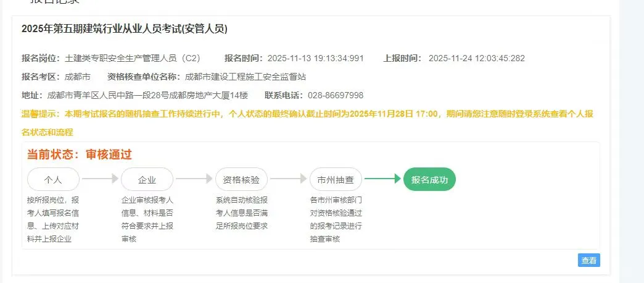
Task: Click the 资格核查单位名称 label
Action: [x=144, y=77]
